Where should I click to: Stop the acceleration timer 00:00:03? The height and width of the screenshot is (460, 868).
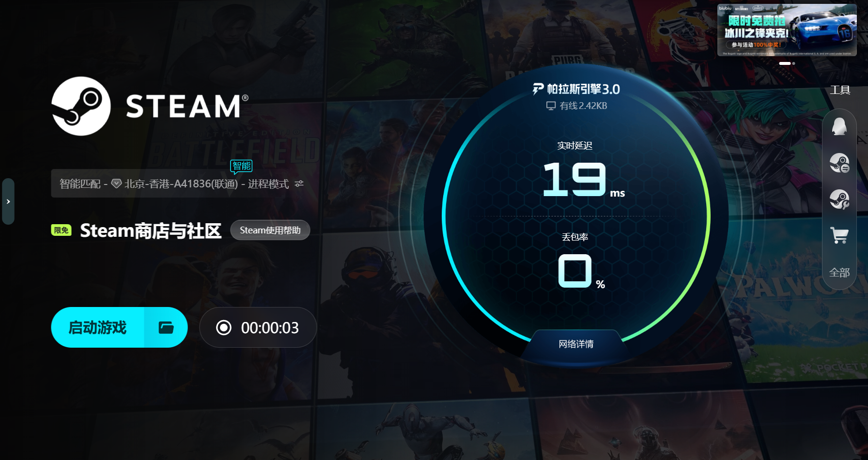point(224,328)
